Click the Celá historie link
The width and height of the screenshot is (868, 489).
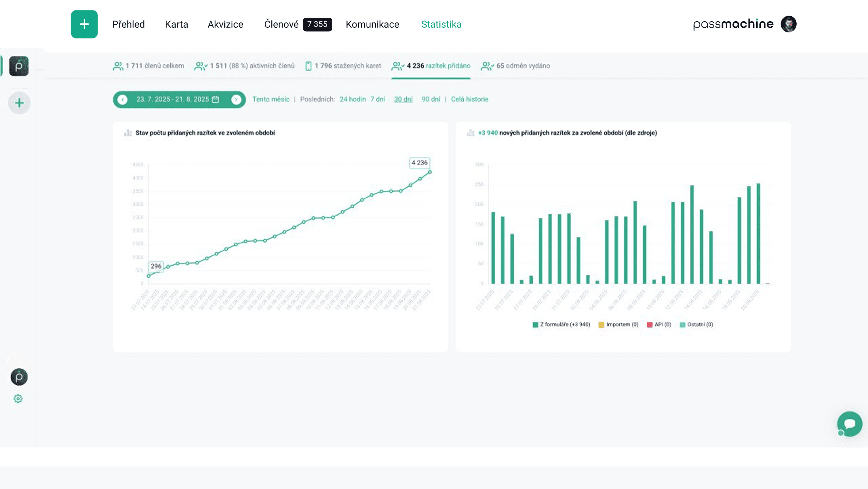coord(469,99)
